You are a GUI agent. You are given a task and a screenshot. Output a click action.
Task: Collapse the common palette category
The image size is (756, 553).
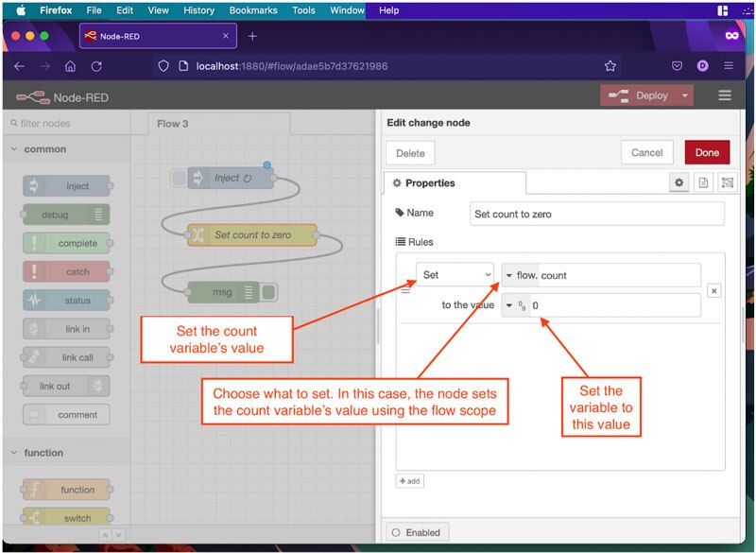pos(15,149)
